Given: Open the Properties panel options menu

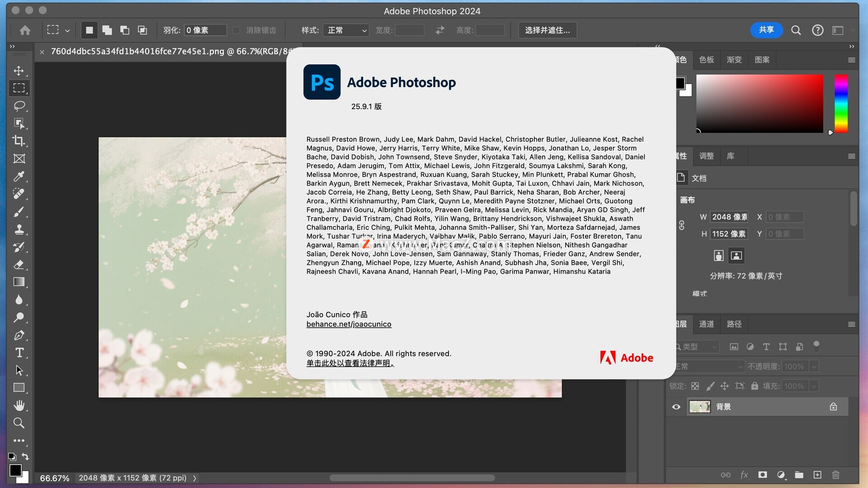Looking at the screenshot, I should tap(851, 156).
